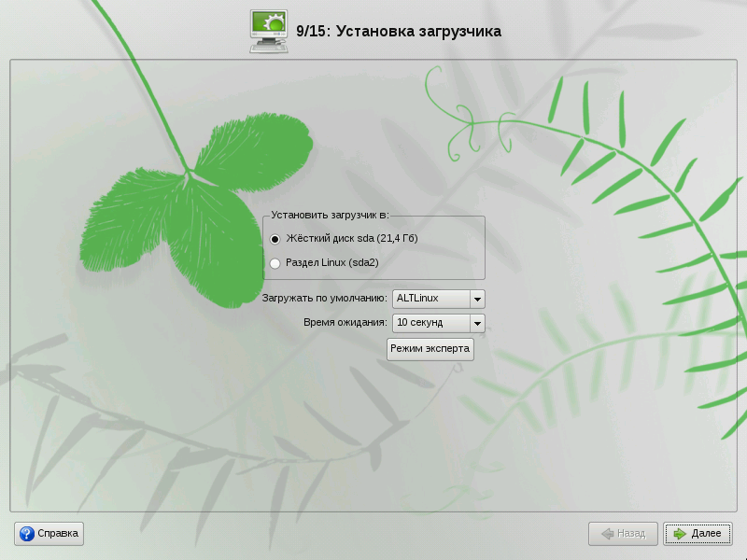747x560 pixels.
Task: Open expert mode with Режим эксперта
Action: click(431, 349)
